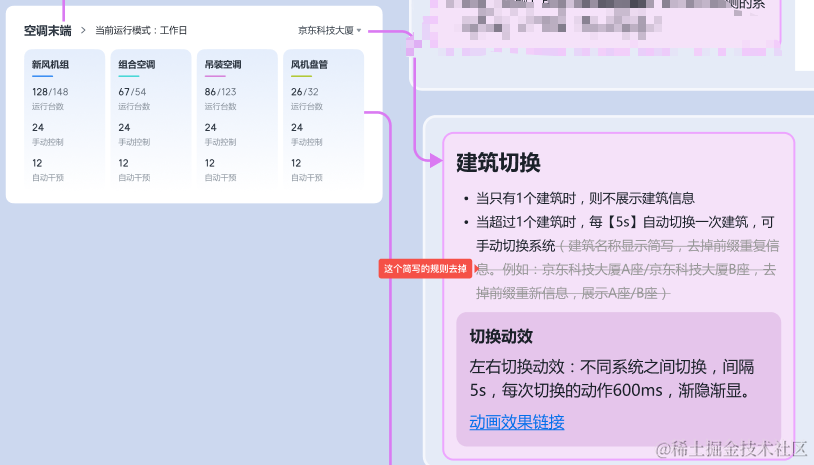The image size is (814, 465).
Task: Click 手动控制 label in 吊装空调 card
Action: tap(220, 142)
